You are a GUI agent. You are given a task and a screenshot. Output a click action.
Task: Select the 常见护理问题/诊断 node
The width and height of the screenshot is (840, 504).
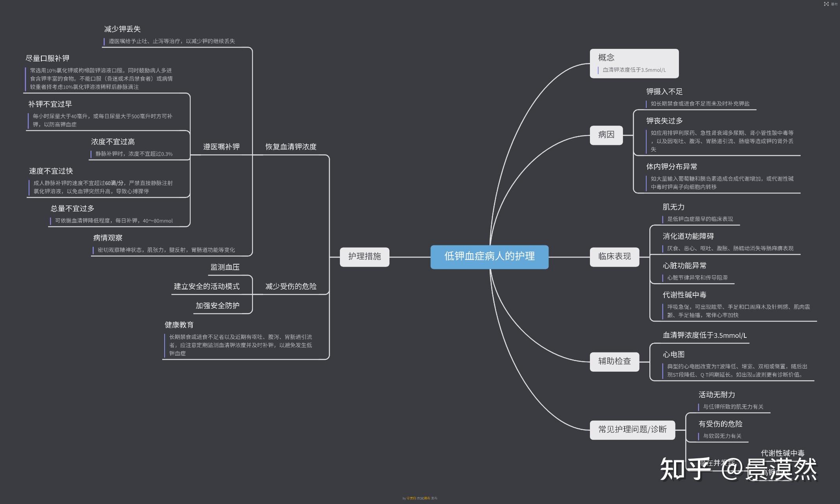632,430
